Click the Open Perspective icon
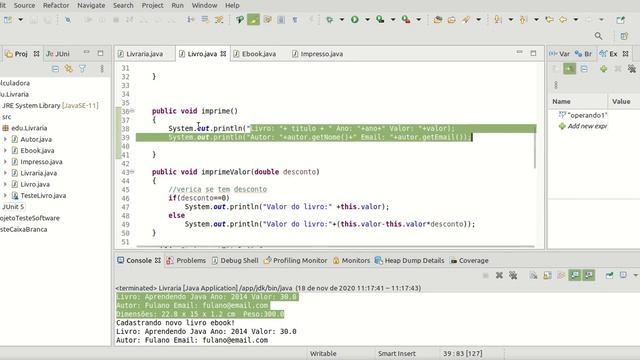Viewport: 640px width, 360px height. [624, 36]
